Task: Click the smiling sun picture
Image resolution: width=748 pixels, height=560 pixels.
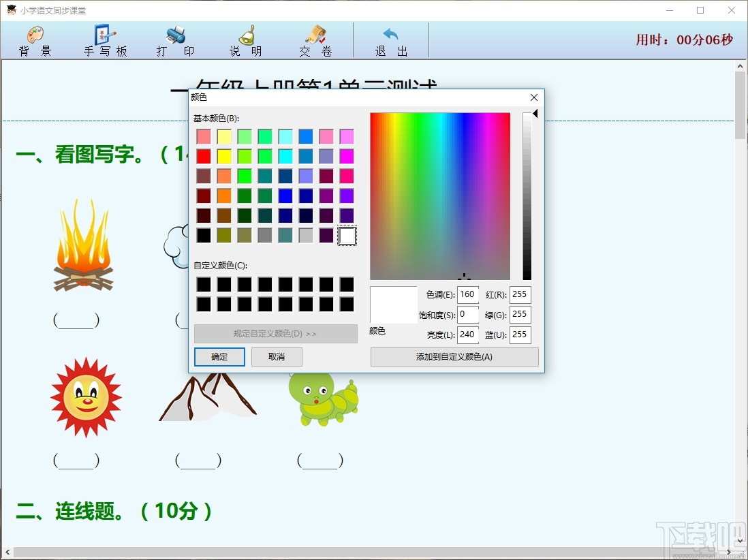Action: click(x=86, y=397)
